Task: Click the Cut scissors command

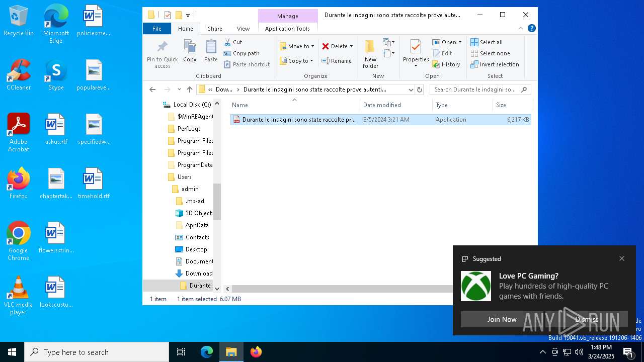Action: [233, 42]
